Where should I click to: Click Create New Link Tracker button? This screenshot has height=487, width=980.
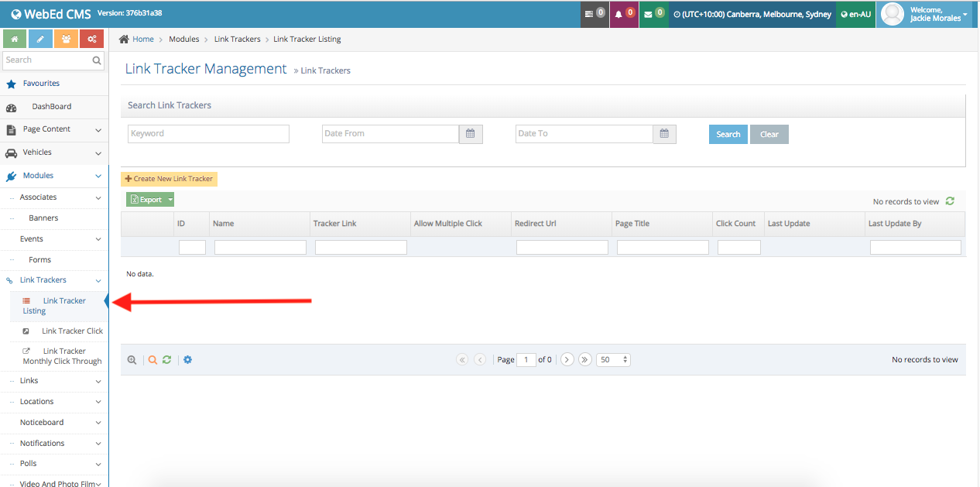tap(169, 179)
